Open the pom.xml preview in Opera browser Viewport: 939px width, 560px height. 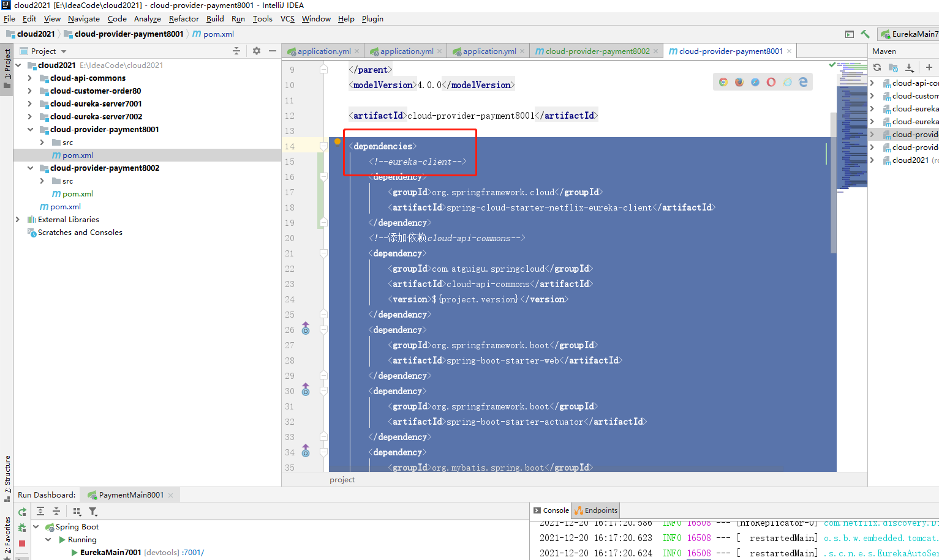coord(771,82)
